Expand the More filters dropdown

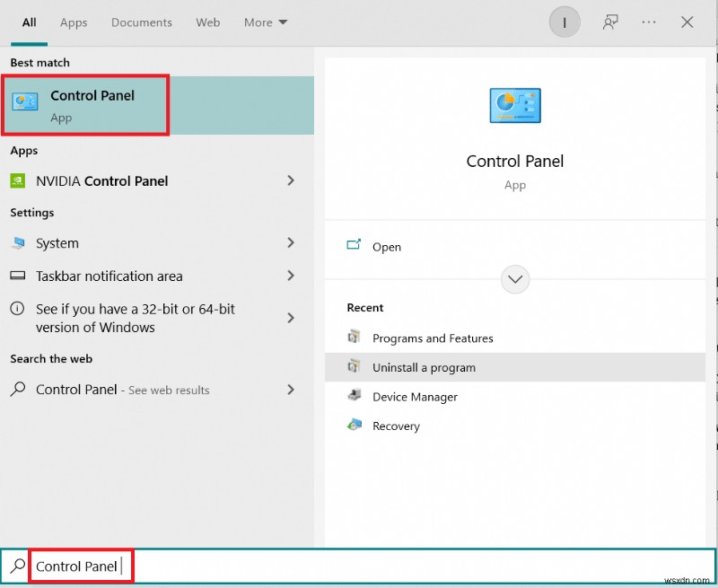[x=265, y=22]
